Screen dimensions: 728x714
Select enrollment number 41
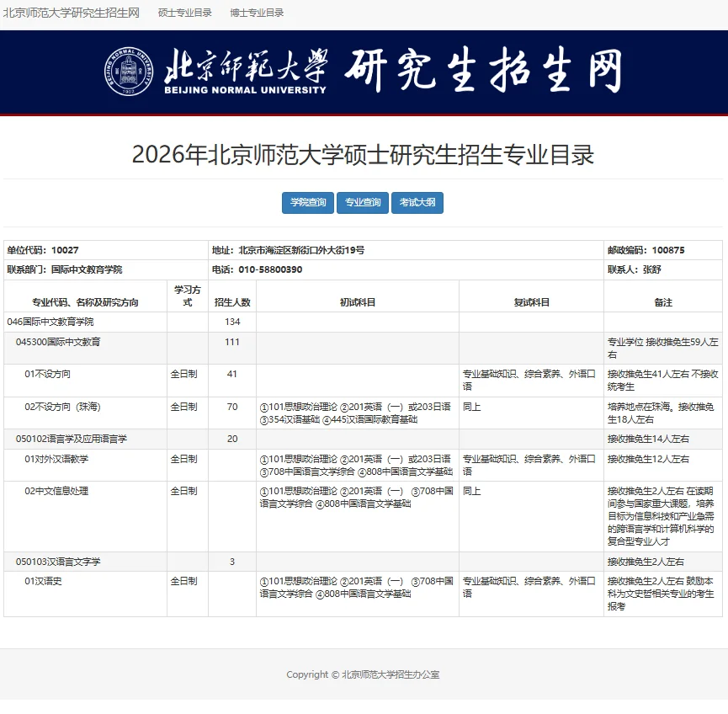click(232, 374)
